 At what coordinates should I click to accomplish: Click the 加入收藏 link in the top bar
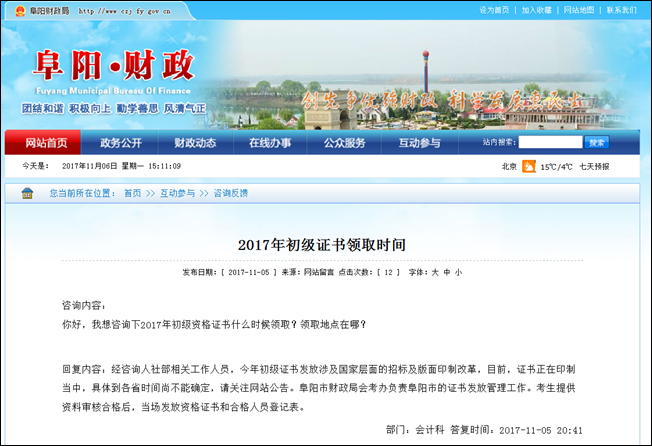click(537, 10)
